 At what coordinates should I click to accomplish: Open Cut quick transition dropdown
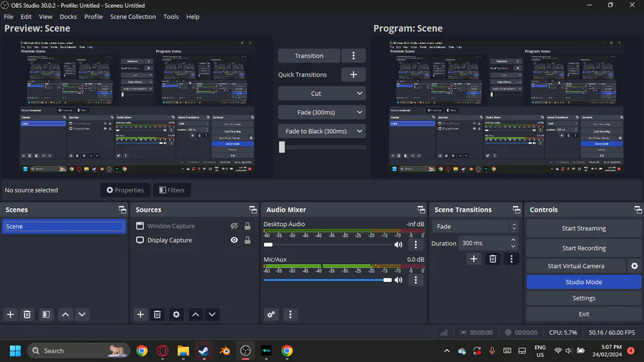(321, 94)
